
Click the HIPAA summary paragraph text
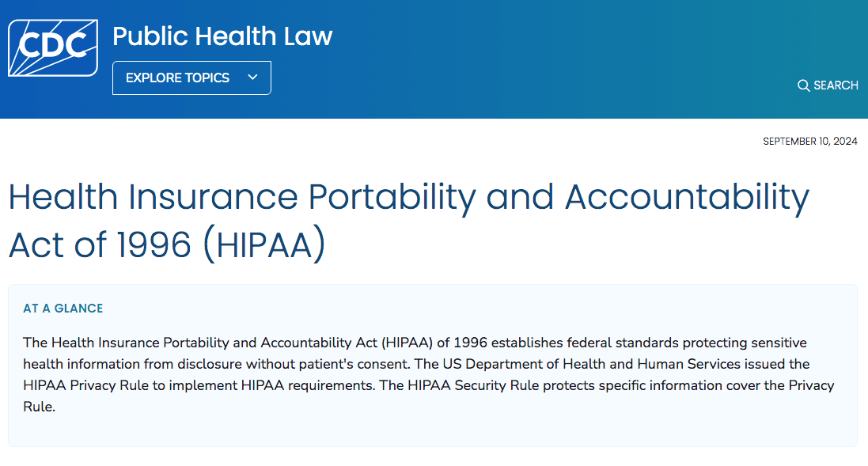point(429,375)
